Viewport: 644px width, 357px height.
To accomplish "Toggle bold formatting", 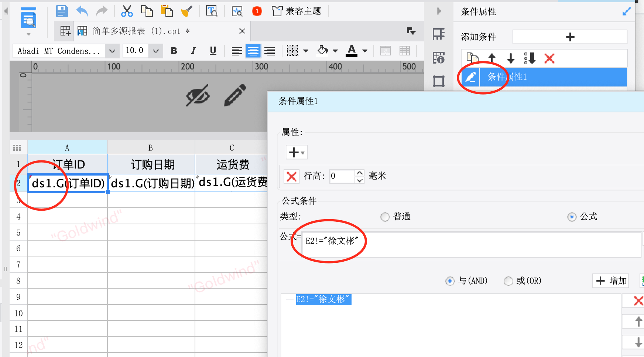I will (x=174, y=51).
